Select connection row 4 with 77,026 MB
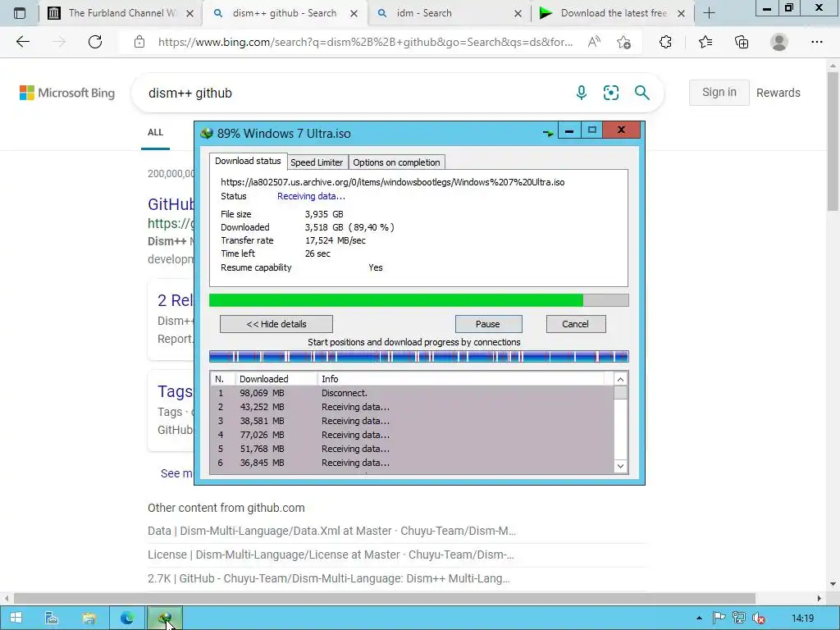 coord(412,435)
